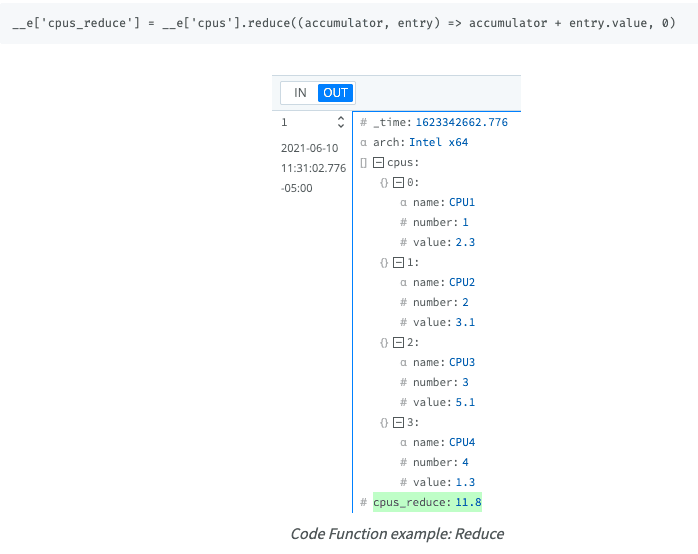Click the number type icon beside cpus_reduce
The height and width of the screenshot is (554, 698).
364,502
